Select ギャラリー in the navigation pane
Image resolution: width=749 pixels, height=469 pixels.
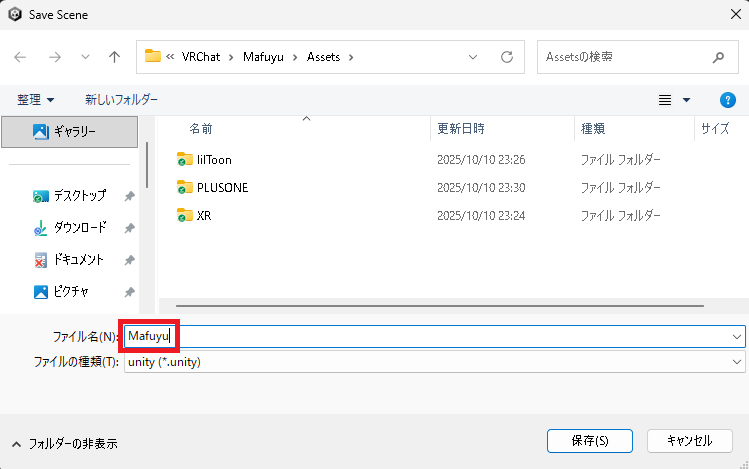[70, 131]
